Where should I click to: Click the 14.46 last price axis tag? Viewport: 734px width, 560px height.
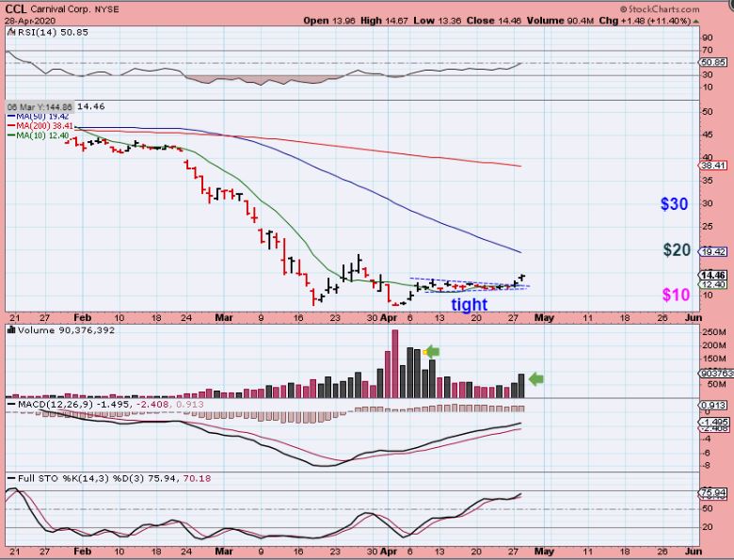point(713,276)
